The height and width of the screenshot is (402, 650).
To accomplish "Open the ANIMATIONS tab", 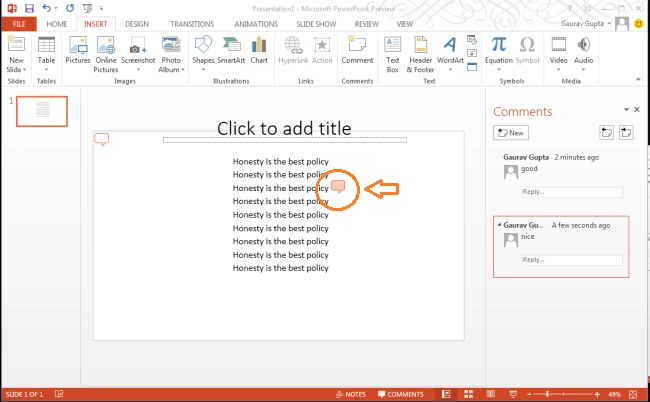I will click(x=256, y=24).
